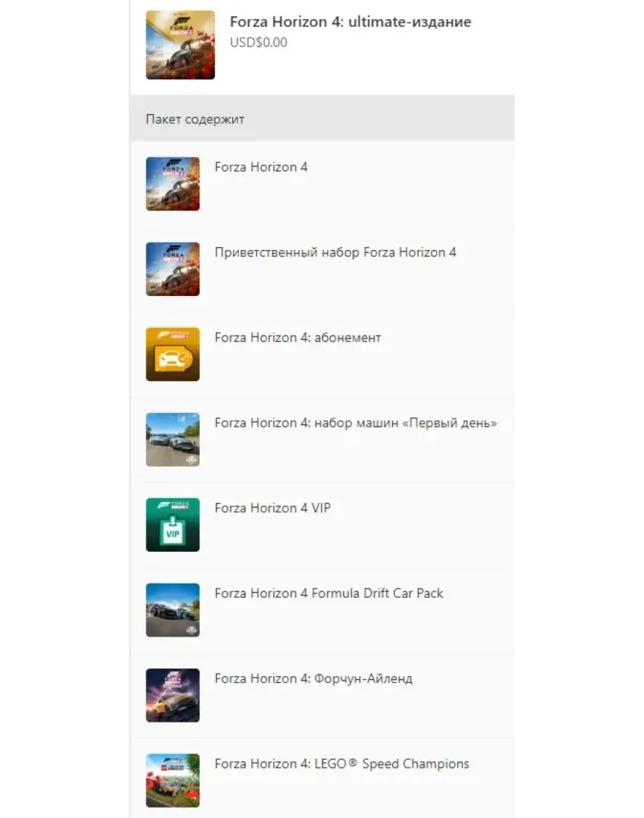
Task: Select Forza Horizon 4: абонемент title
Action: (298, 338)
